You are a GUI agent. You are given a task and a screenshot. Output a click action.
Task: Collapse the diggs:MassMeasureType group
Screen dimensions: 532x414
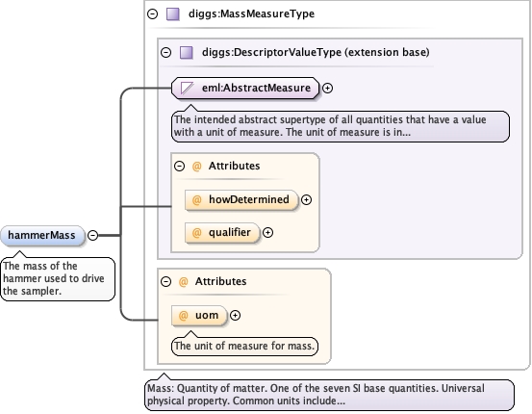tap(153, 13)
